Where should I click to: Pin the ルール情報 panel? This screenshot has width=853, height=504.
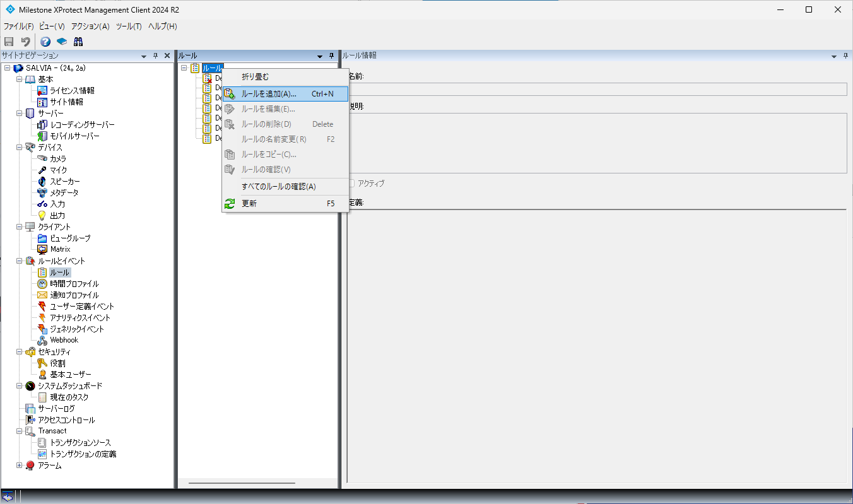pyautogui.click(x=846, y=56)
